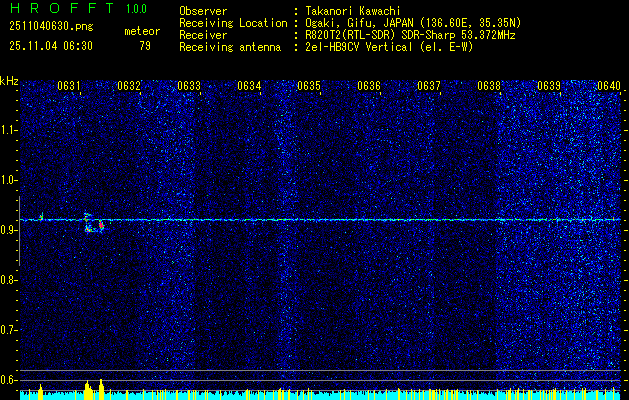Click the date stamp 25.11.04 06:30

coord(51,46)
